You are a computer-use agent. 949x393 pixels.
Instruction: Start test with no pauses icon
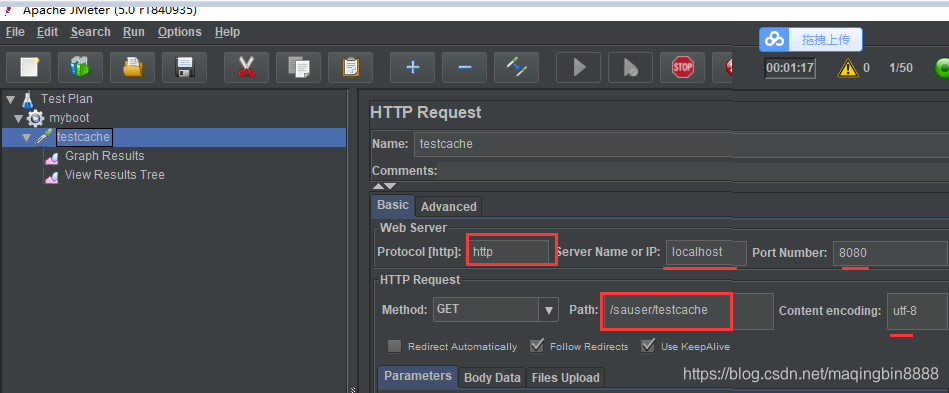click(630, 67)
